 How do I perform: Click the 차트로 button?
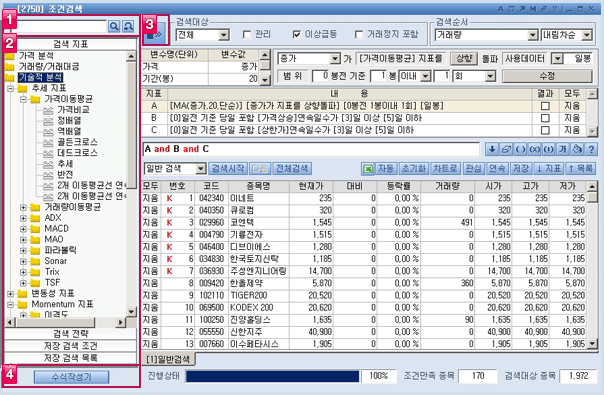[x=445, y=168]
